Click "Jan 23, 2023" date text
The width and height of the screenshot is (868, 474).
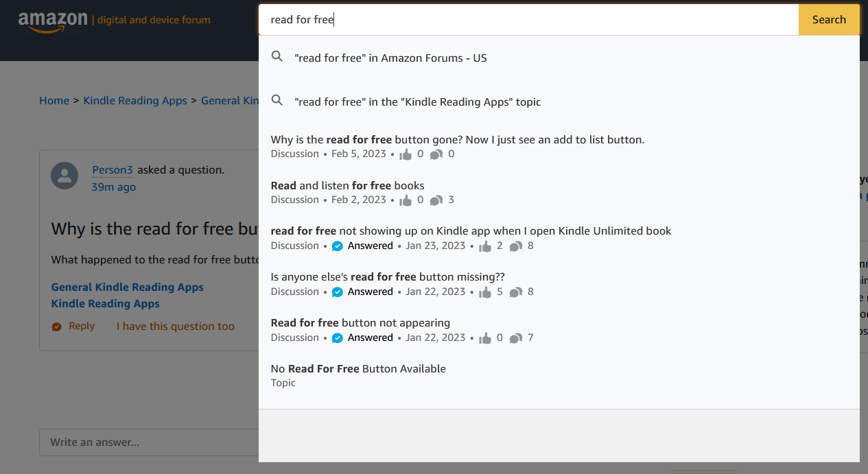click(436, 246)
